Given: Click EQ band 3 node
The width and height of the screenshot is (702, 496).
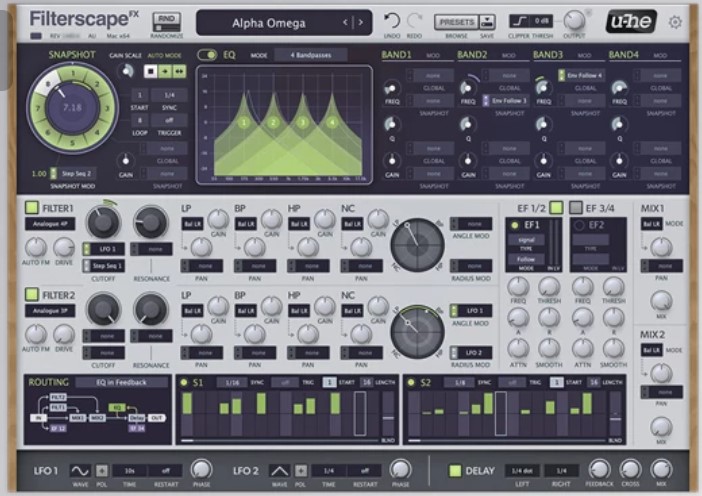Looking at the screenshot, I should [303, 123].
